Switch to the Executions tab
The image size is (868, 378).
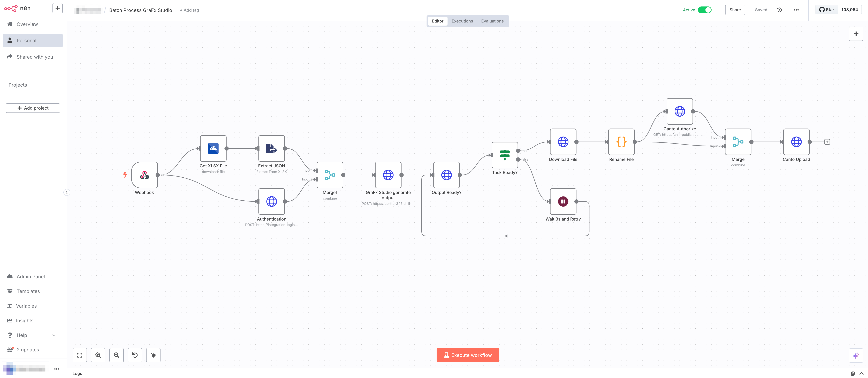coord(462,21)
